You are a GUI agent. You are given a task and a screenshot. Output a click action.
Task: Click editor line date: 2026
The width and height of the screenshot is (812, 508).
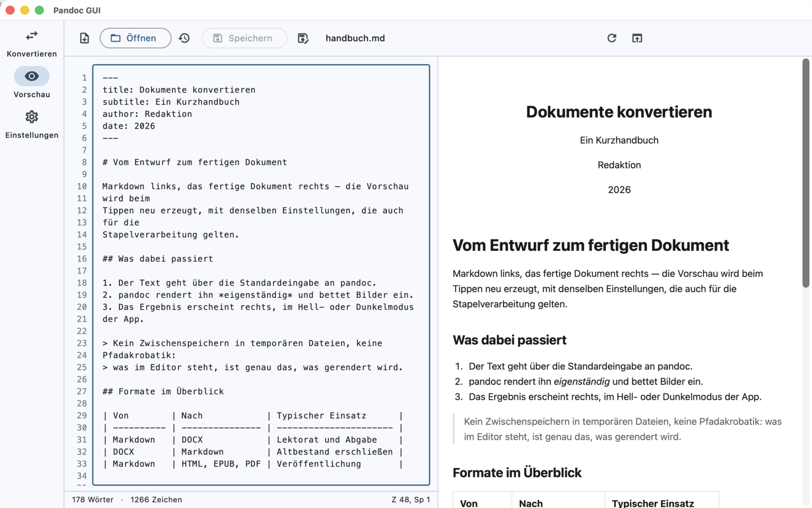point(129,126)
